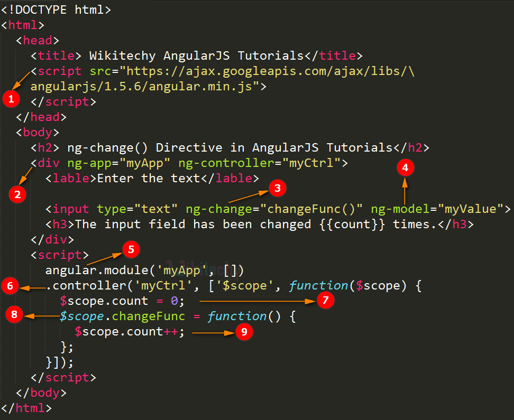Screen dimensions: 514x420
Task: Click the opening body tag
Action: 38,133
